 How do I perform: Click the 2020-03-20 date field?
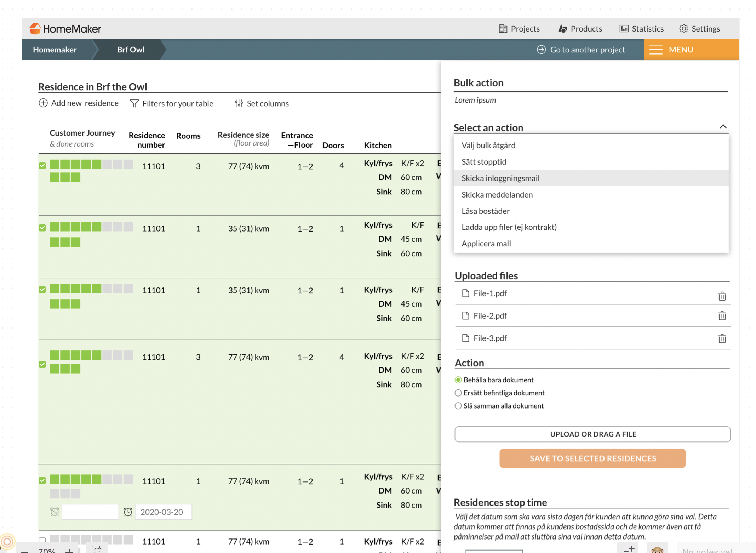pyautogui.click(x=164, y=512)
